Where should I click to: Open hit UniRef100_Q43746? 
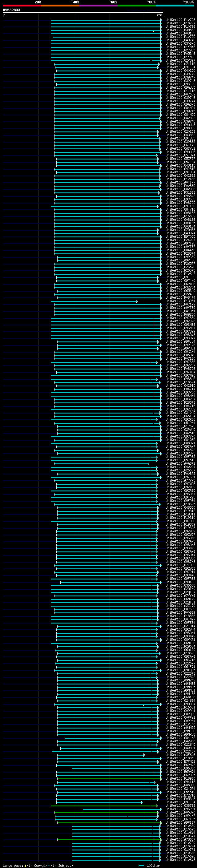pyautogui.click(x=180, y=40)
